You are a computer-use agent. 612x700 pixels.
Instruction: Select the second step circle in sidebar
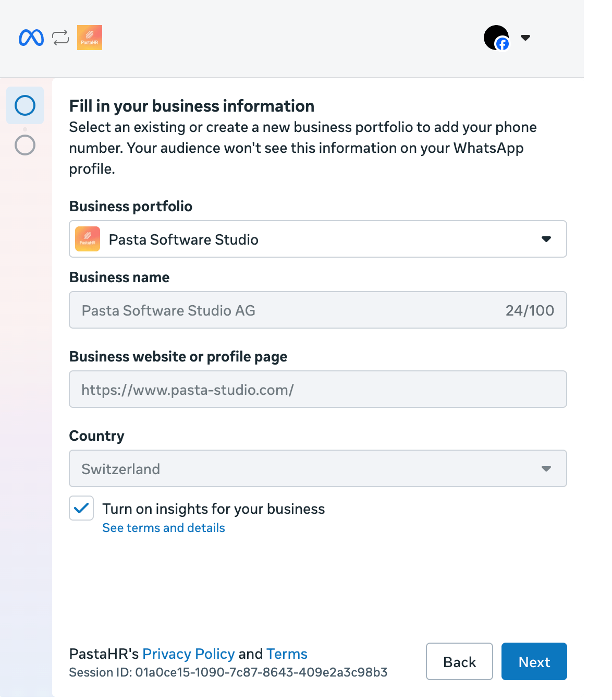[25, 145]
